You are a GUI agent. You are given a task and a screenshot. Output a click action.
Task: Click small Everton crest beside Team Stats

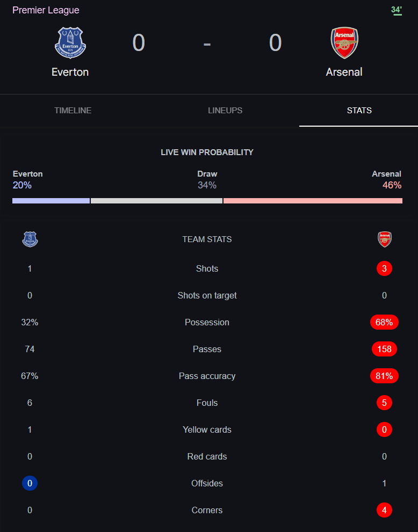[30, 239]
